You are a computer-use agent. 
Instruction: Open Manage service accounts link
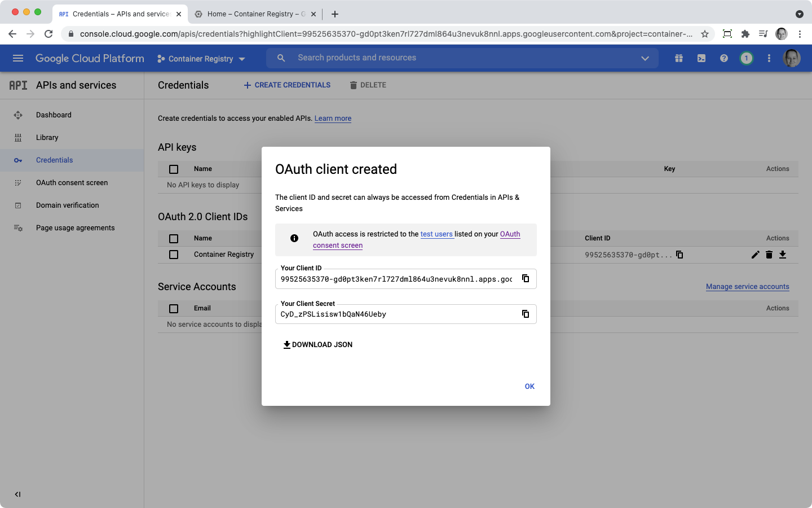point(748,287)
